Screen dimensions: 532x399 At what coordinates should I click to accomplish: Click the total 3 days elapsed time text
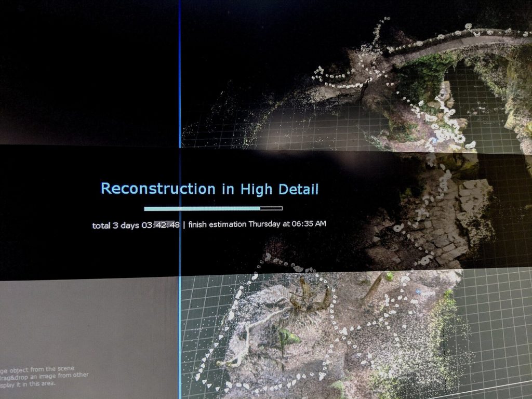[x=116, y=225]
